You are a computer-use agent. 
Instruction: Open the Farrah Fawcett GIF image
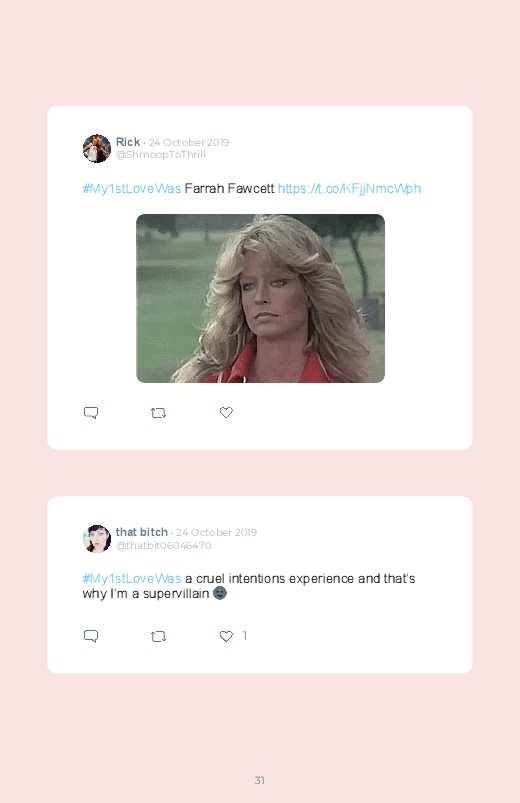point(260,298)
